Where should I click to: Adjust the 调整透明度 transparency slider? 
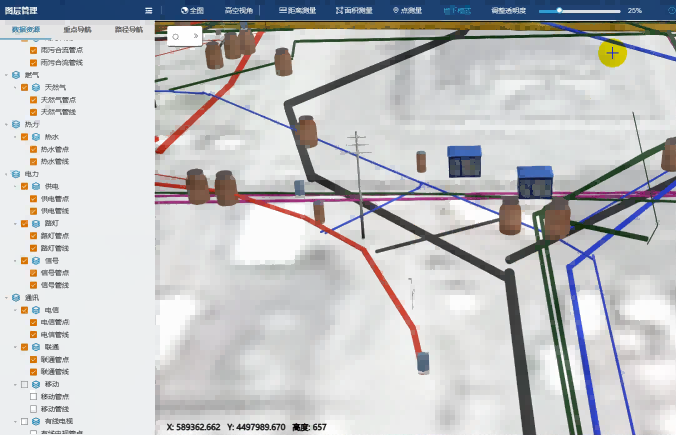559,10
